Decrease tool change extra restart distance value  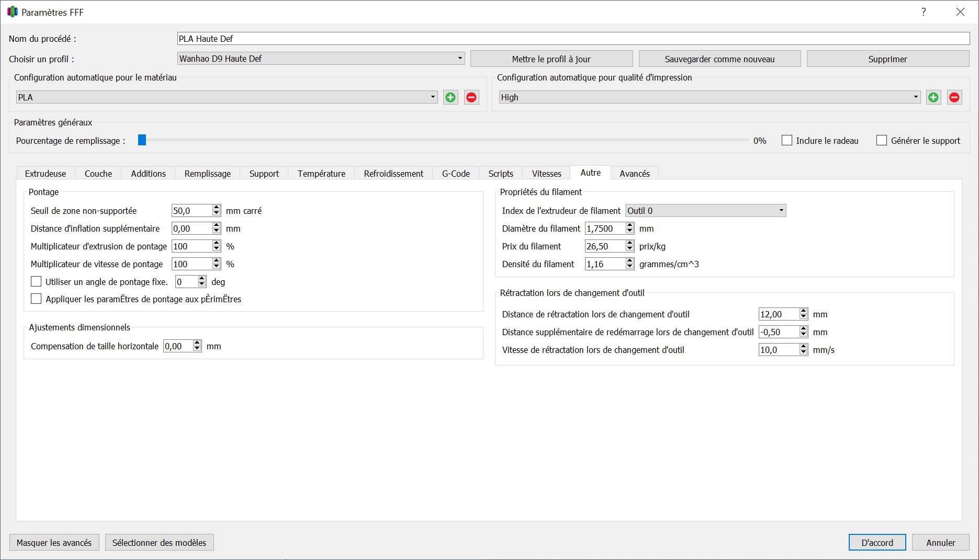tap(804, 335)
